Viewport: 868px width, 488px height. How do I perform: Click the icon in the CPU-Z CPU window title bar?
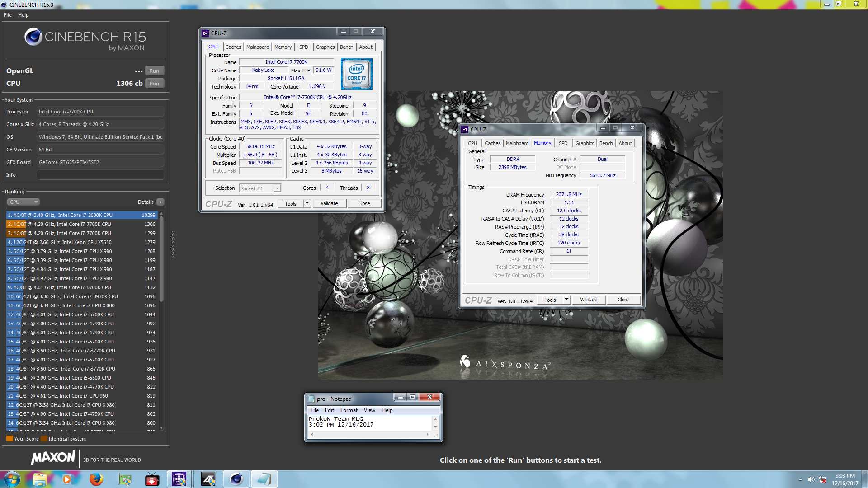(205, 33)
